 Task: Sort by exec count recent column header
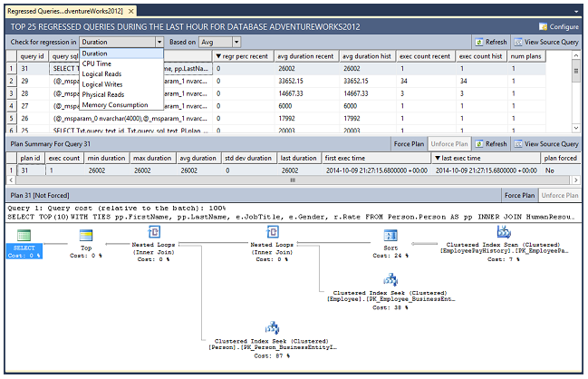426,56
